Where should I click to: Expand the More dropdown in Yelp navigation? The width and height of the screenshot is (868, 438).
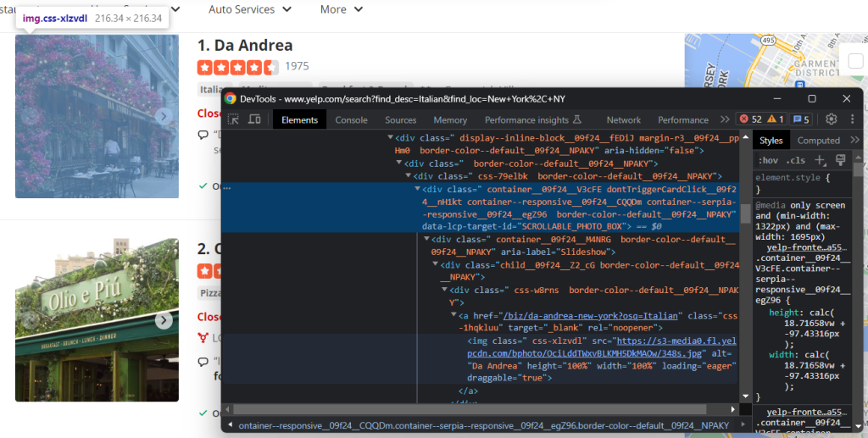pyautogui.click(x=342, y=9)
